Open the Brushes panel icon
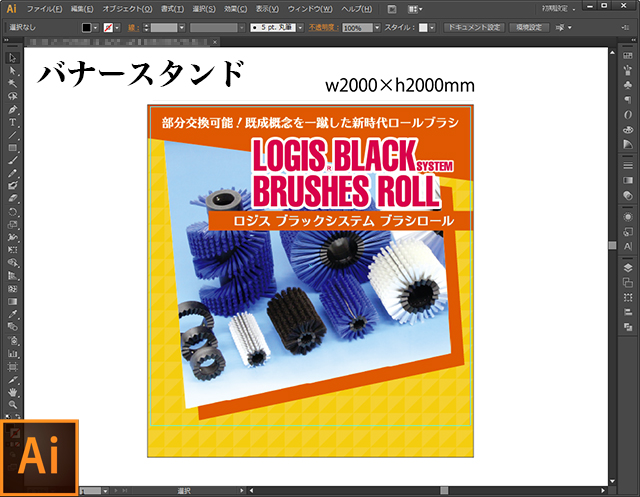640x497 pixels. pyautogui.click(x=628, y=70)
